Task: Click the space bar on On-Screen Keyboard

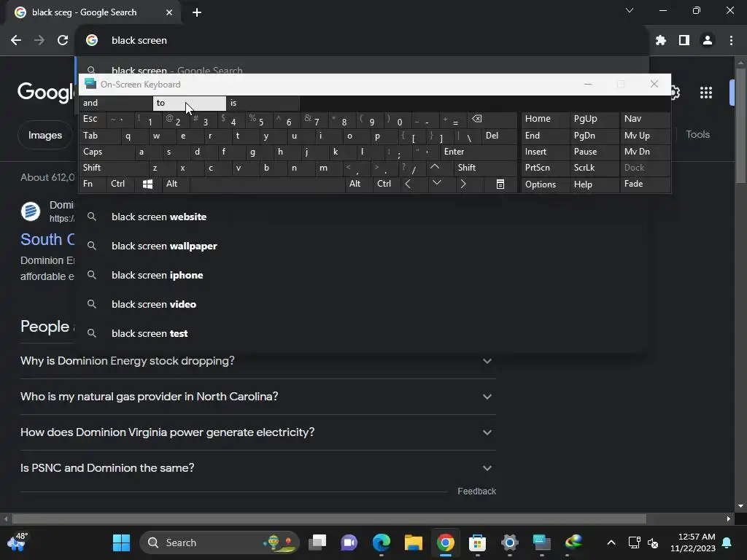Action: (x=267, y=184)
